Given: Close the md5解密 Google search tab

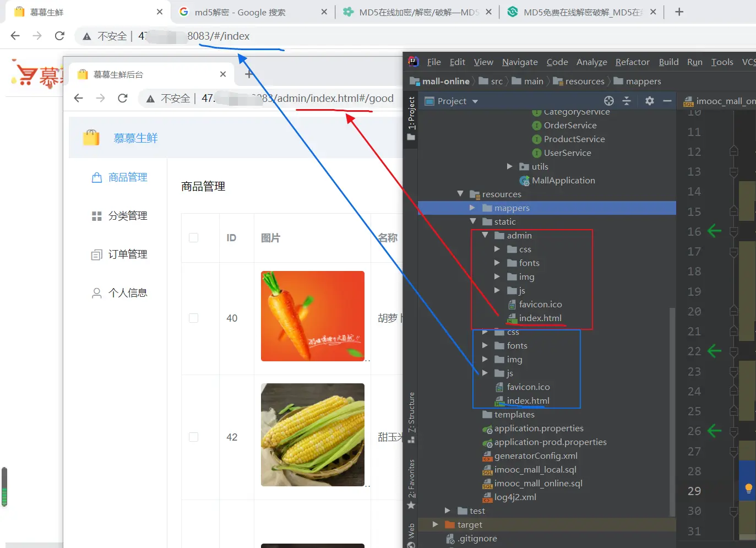Looking at the screenshot, I should (324, 12).
